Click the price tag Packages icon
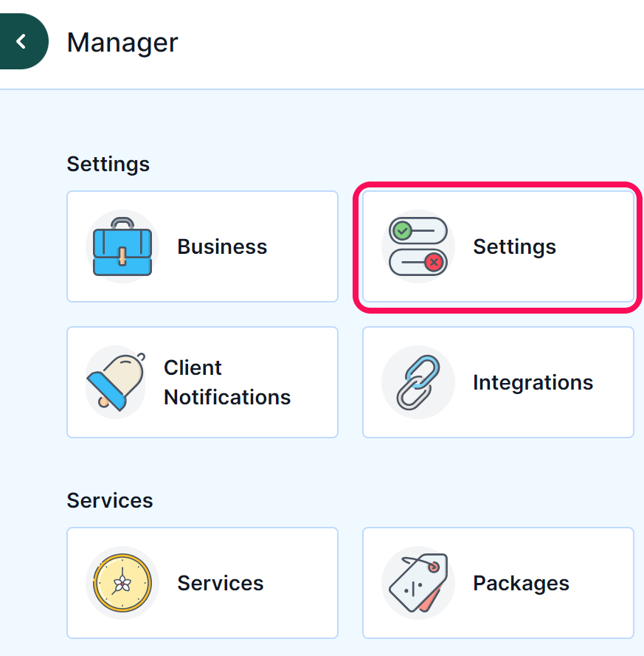This screenshot has width=644, height=656. point(418,583)
